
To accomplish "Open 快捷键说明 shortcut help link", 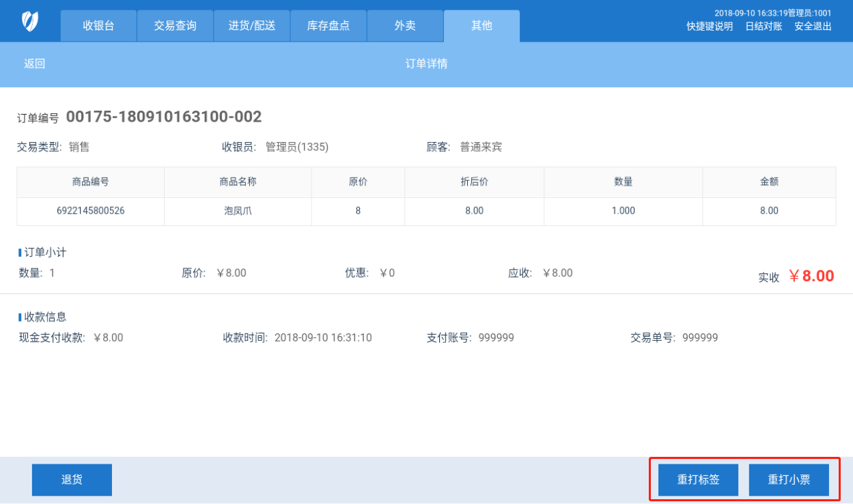I will [x=710, y=27].
